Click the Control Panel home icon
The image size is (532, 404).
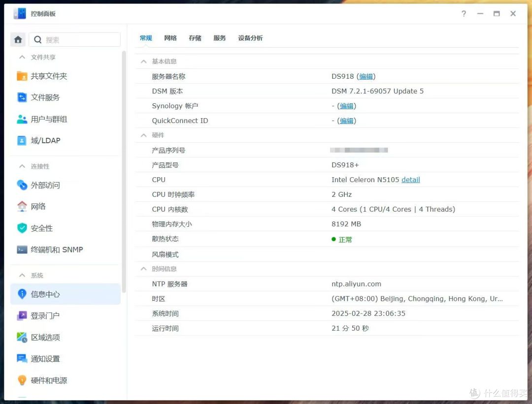pyautogui.click(x=18, y=40)
